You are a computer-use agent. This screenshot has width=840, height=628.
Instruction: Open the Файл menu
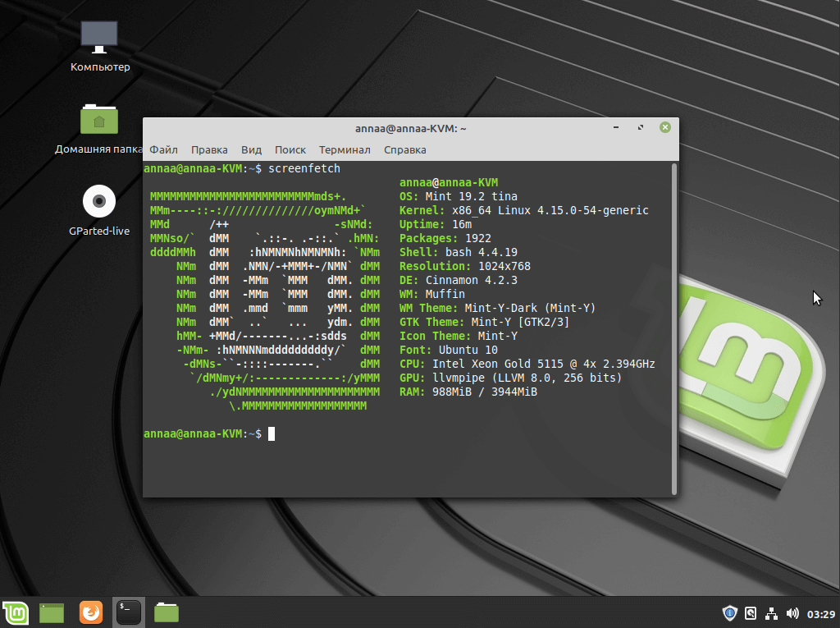coord(163,149)
